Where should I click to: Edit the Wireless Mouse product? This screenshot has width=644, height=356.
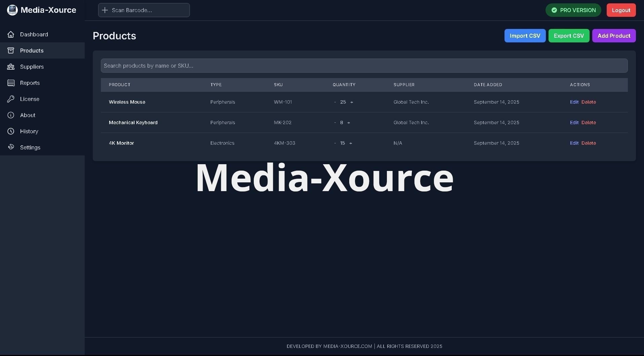pos(574,102)
